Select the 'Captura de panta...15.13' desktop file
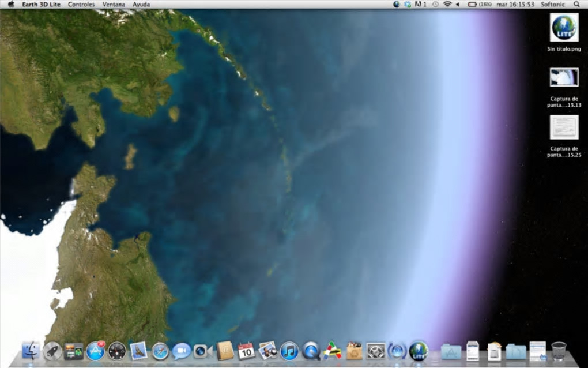This screenshot has height=368, width=588. [x=564, y=88]
